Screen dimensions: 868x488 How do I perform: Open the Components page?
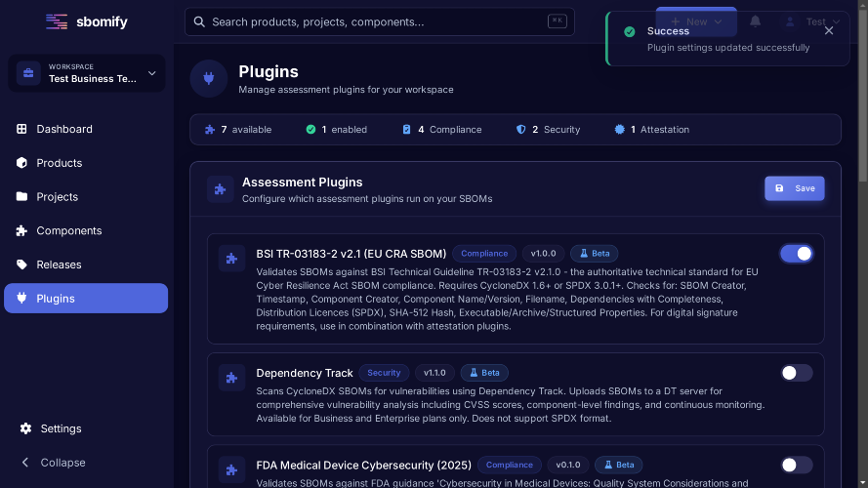[x=86, y=230]
